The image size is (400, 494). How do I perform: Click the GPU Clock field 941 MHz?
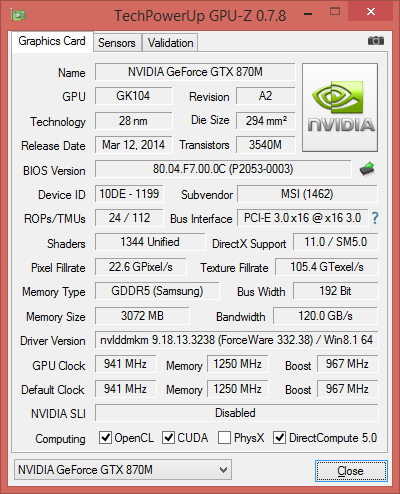(125, 364)
